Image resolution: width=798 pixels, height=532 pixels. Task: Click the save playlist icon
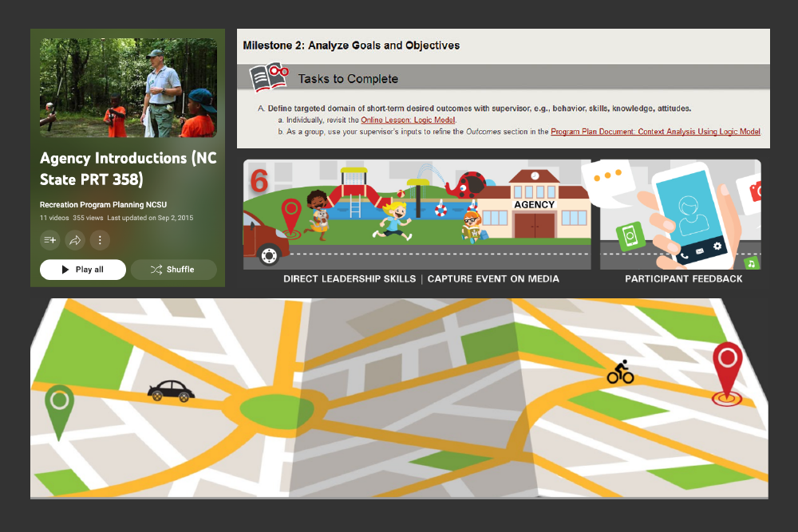(50, 240)
